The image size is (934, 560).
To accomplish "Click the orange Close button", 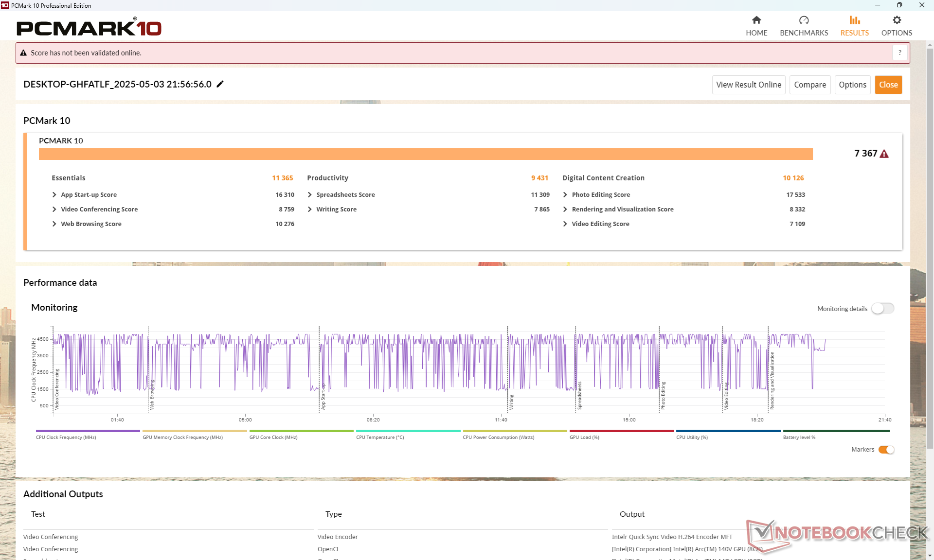I will point(888,85).
